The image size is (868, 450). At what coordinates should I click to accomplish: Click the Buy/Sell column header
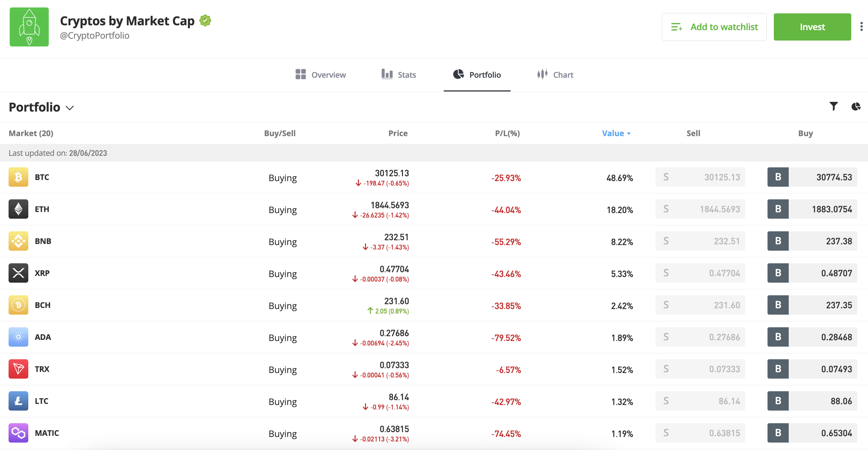pos(280,133)
